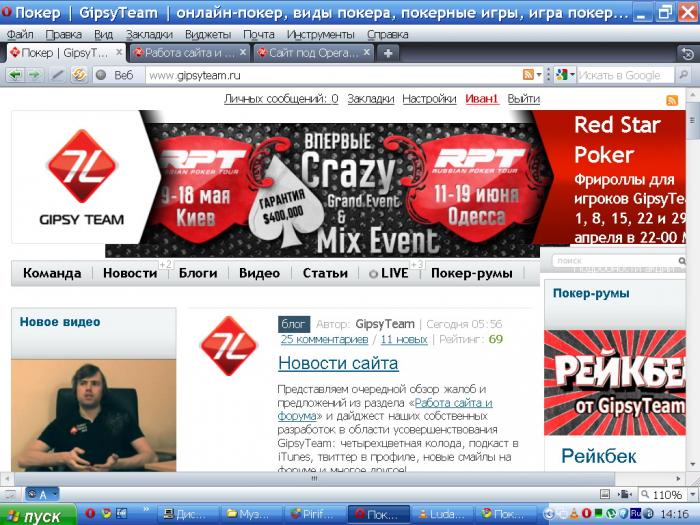Click the horizontal scrollbar thumb
The height and width of the screenshot is (525, 700).
[314, 479]
